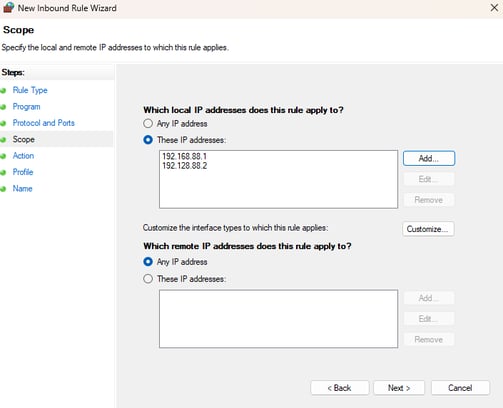Proceed with the Next button
Screen dimensions: 503x408
point(399,388)
